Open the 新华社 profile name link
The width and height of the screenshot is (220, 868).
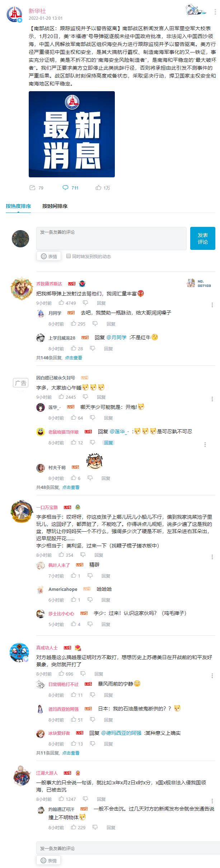[x=37, y=11]
